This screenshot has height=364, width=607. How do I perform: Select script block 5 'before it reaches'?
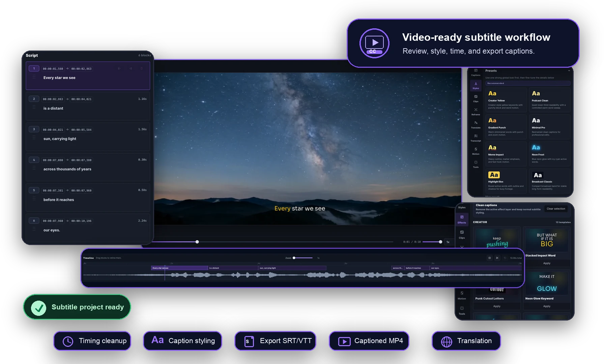pyautogui.click(x=88, y=198)
